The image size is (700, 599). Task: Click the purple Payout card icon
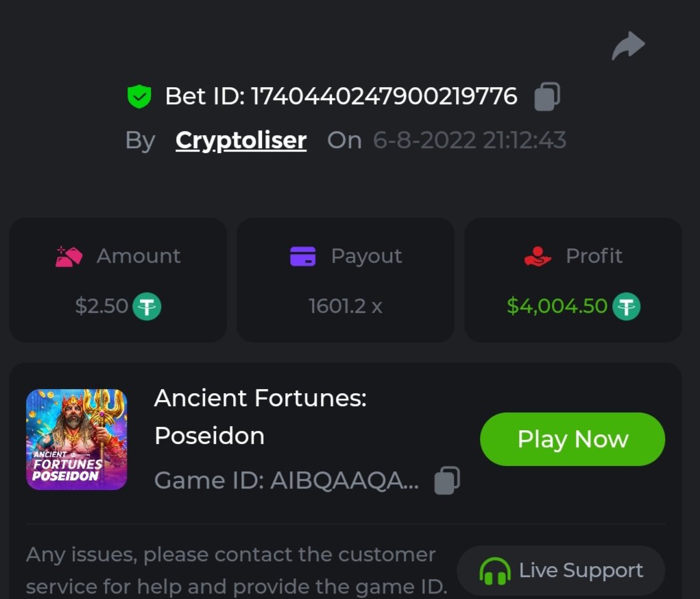click(302, 256)
